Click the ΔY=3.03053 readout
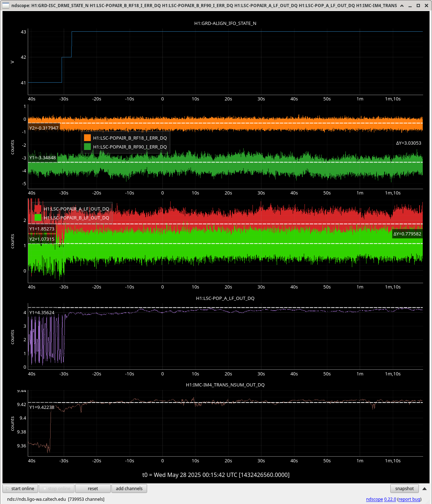 (x=408, y=143)
